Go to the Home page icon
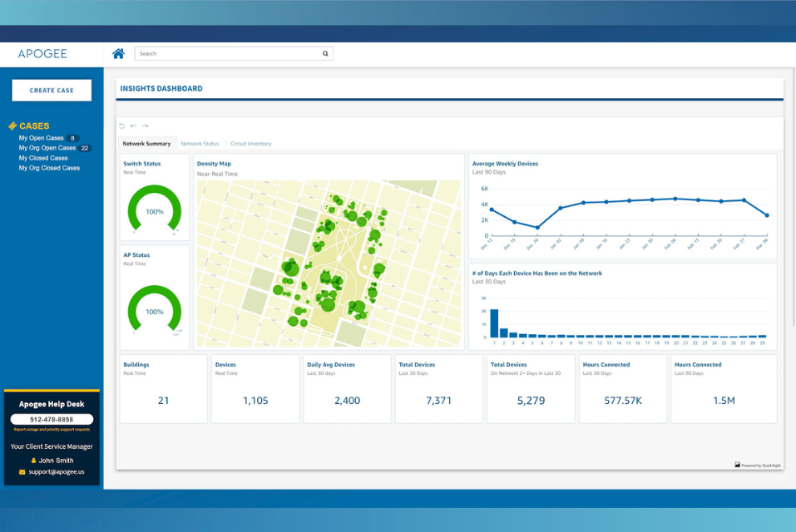This screenshot has height=532, width=796. pos(118,54)
